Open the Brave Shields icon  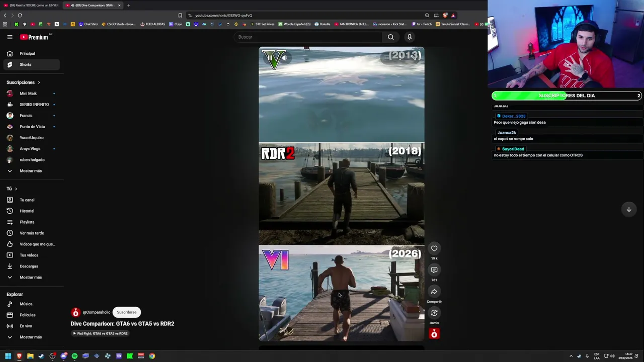(x=445, y=15)
